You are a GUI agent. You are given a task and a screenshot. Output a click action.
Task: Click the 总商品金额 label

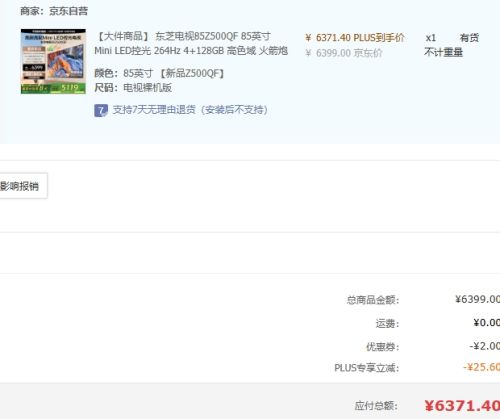click(x=373, y=300)
